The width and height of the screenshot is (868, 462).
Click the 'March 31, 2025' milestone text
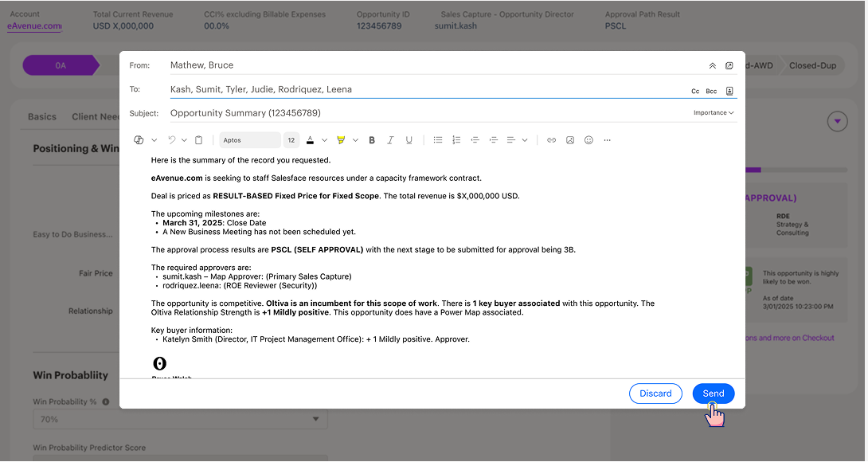tap(194, 223)
